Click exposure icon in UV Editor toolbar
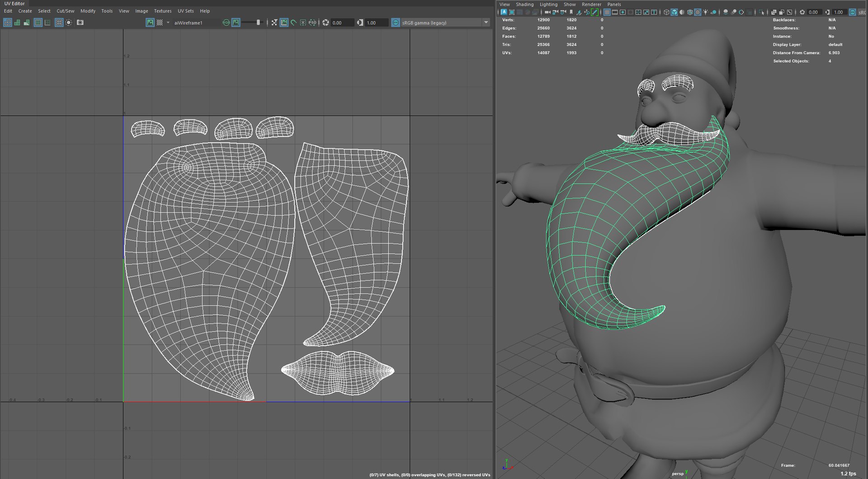The height and width of the screenshot is (479, 868). [325, 23]
